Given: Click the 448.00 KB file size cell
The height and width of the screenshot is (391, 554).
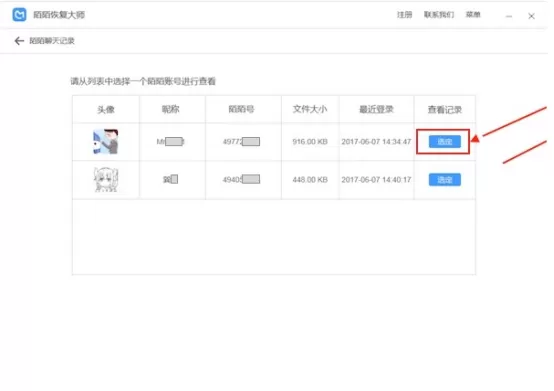Looking at the screenshot, I should (x=310, y=180).
